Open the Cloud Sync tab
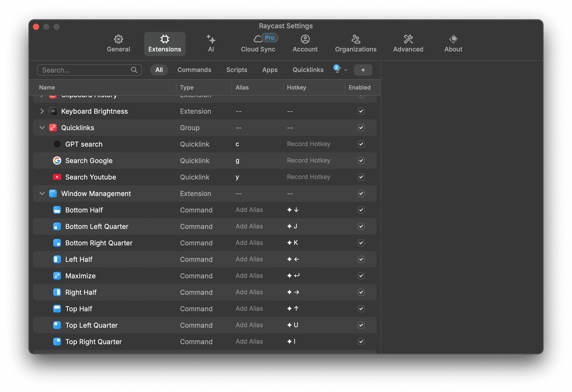572x392 pixels. (258, 44)
